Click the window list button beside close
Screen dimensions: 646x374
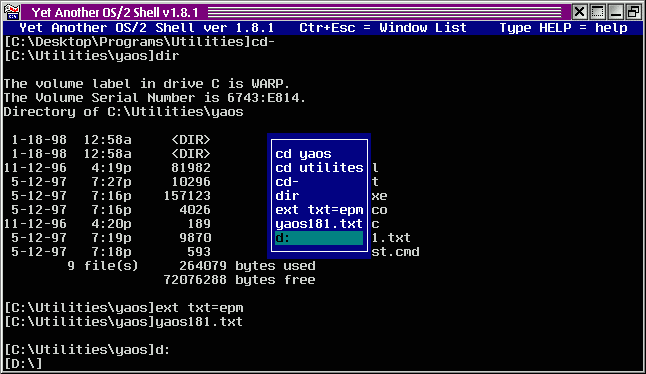[x=597, y=12]
